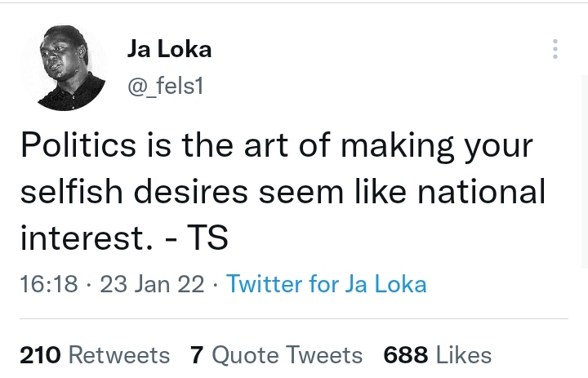Open the Quote Tweets list label
The image size is (588, 378).
pos(287,355)
